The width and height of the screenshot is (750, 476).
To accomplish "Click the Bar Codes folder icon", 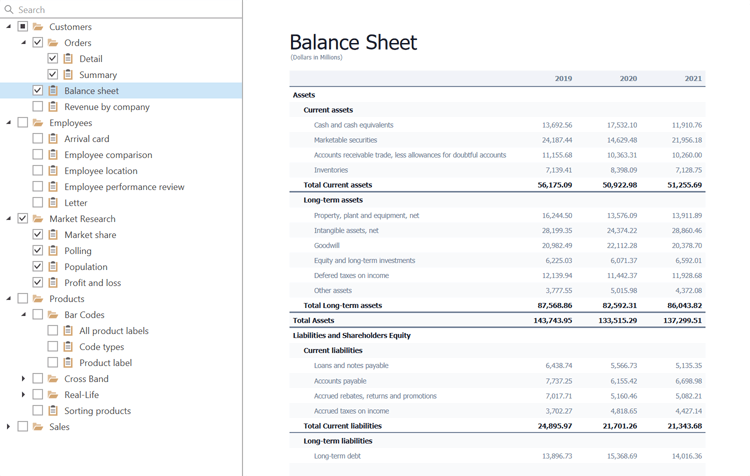I will click(x=53, y=315).
